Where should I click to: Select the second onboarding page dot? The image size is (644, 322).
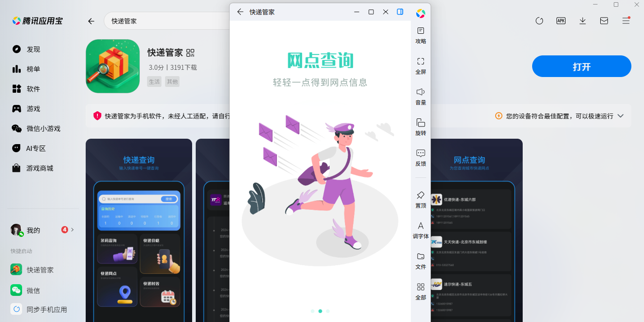pyautogui.click(x=320, y=311)
